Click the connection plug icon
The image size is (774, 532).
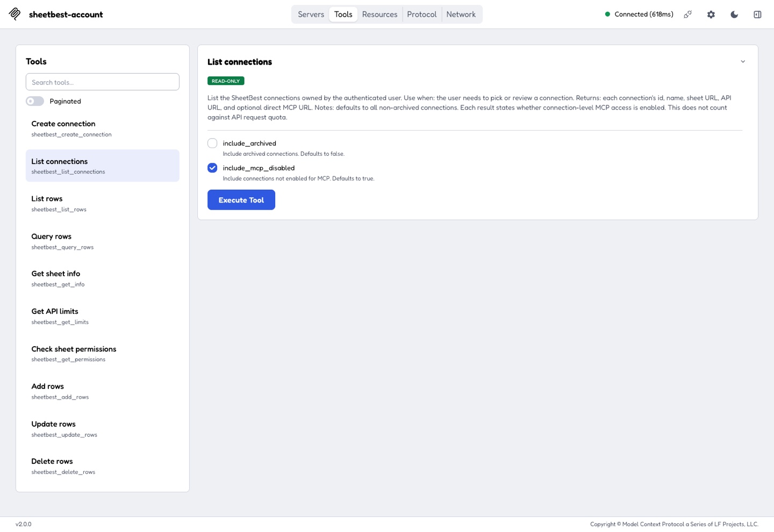click(687, 15)
